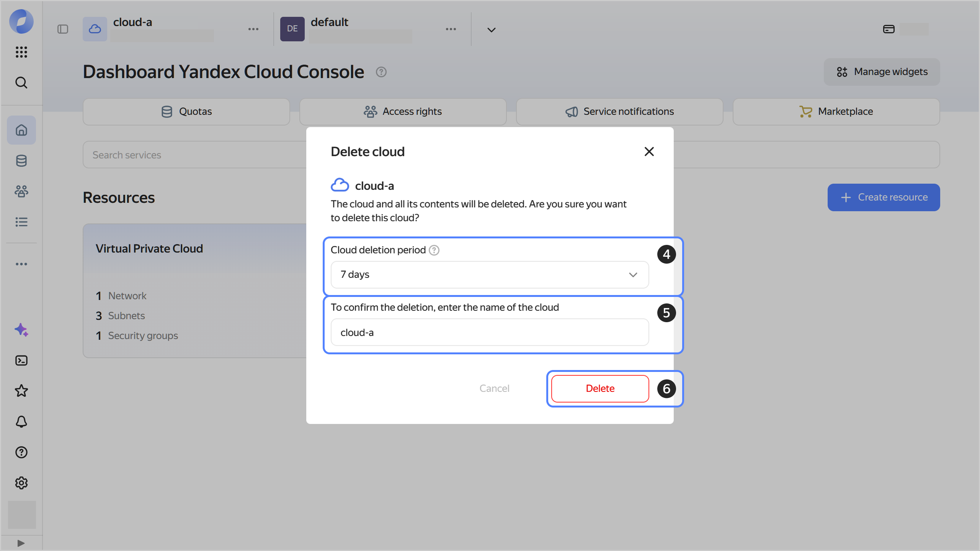The height and width of the screenshot is (551, 980).
Task: Open the Quotas tab
Action: click(x=186, y=112)
